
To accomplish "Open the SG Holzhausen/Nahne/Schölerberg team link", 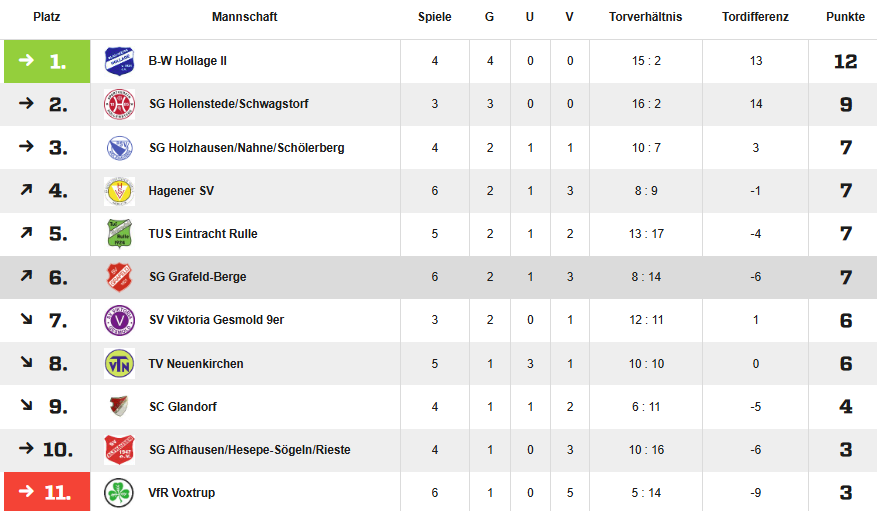I will point(246,148).
